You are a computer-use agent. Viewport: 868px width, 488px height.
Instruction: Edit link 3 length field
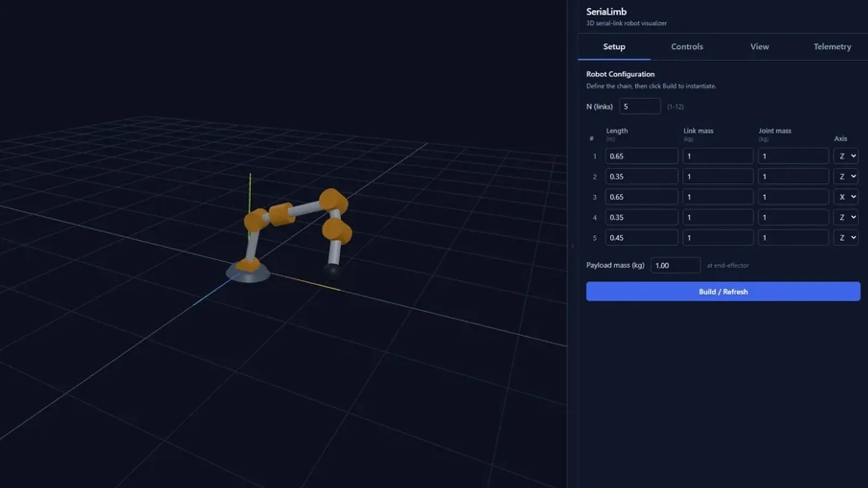click(641, 197)
